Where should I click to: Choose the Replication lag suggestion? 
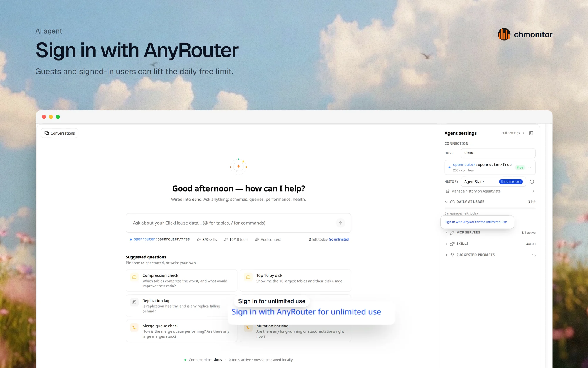(x=181, y=306)
